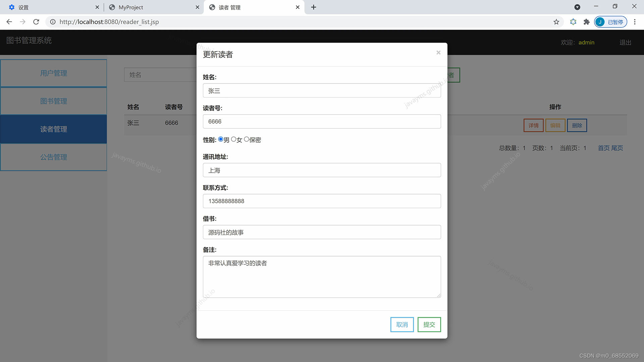Image resolution: width=644 pixels, height=362 pixels.
Task: Click the browser address bar URL
Action: [x=109, y=22]
